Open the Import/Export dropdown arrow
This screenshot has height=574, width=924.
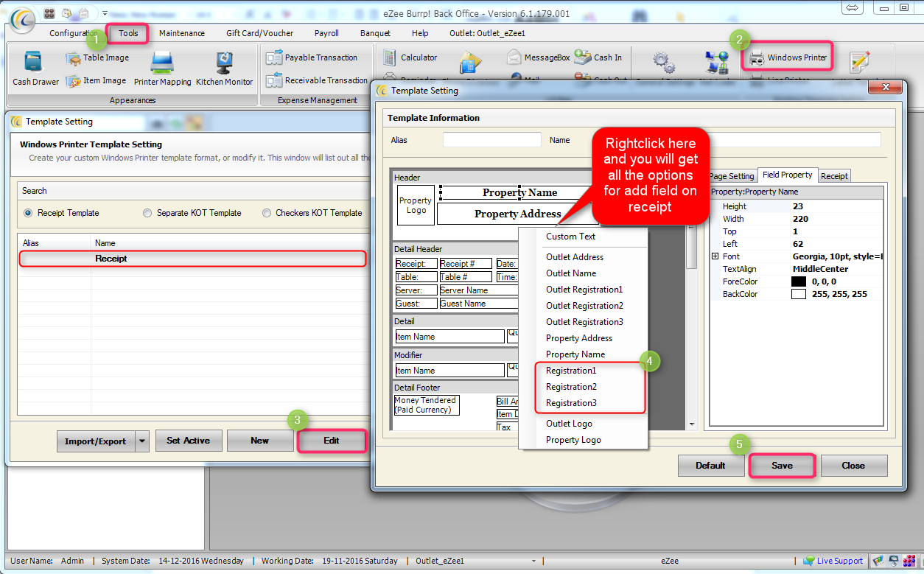point(142,441)
